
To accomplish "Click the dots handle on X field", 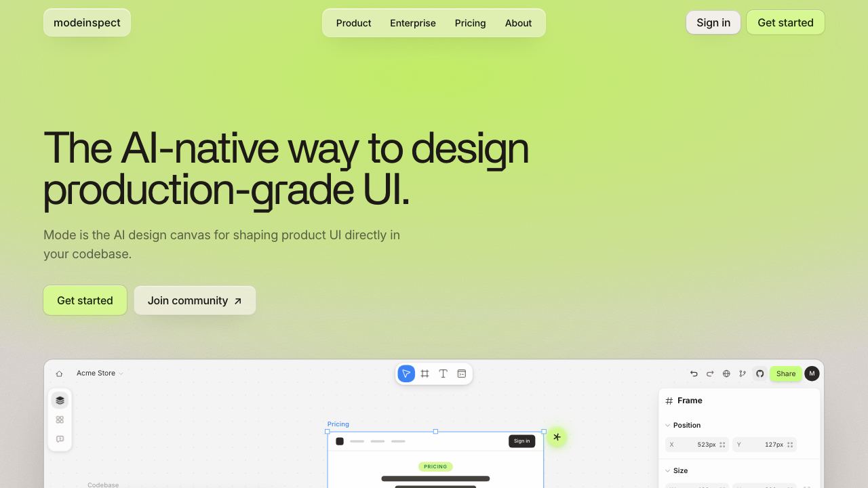I will [722, 445].
